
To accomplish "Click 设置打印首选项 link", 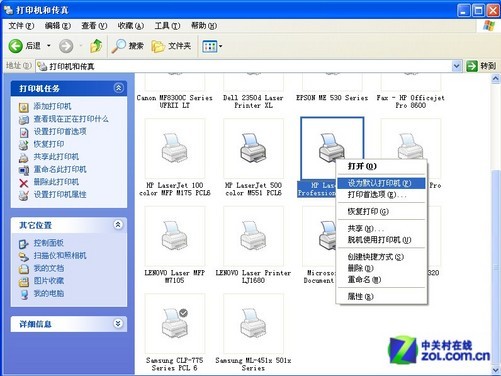I will [60, 132].
